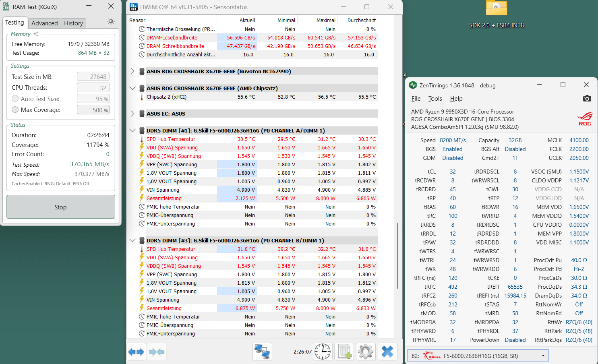Viewport: 598px width, 364px height.
Task: Click the chip icon of Nuvoton NCT6799D group
Action: [141, 71]
